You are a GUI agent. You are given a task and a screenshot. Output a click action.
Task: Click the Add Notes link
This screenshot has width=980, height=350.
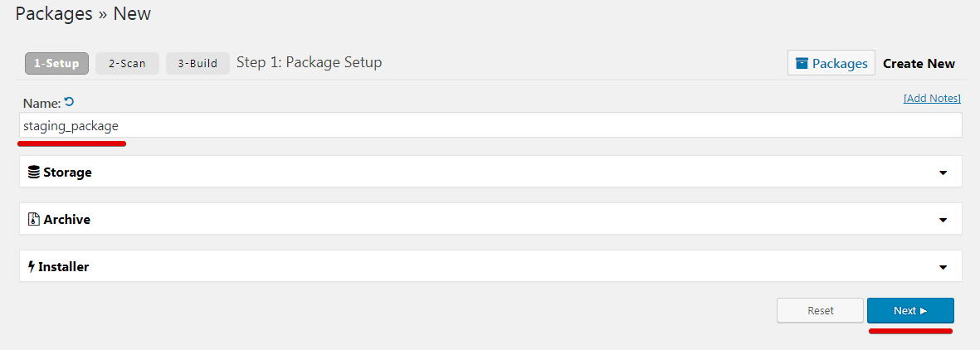[932, 99]
